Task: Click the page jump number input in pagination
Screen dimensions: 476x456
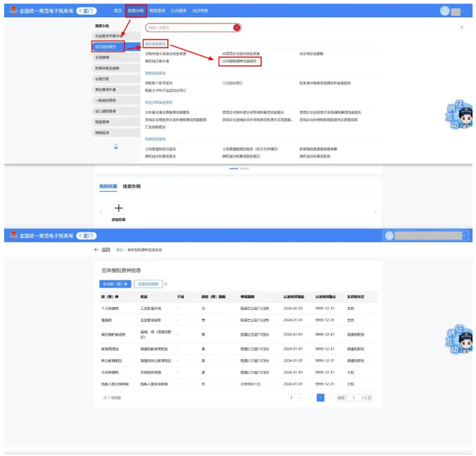Action: pyautogui.click(x=353, y=398)
